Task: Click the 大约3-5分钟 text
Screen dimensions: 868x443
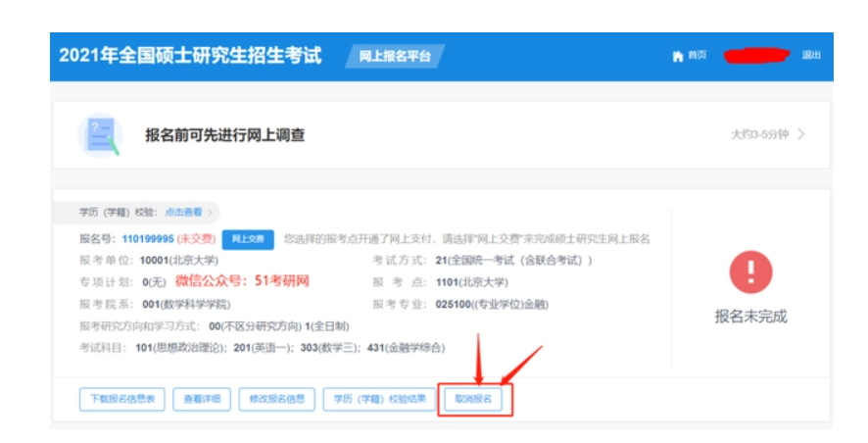Action: point(758,134)
